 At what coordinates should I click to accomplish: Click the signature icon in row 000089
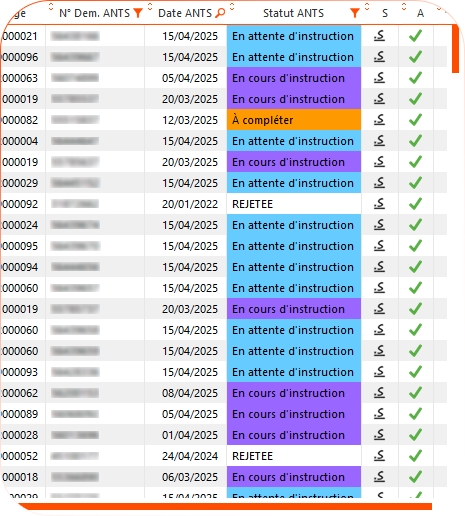379,414
